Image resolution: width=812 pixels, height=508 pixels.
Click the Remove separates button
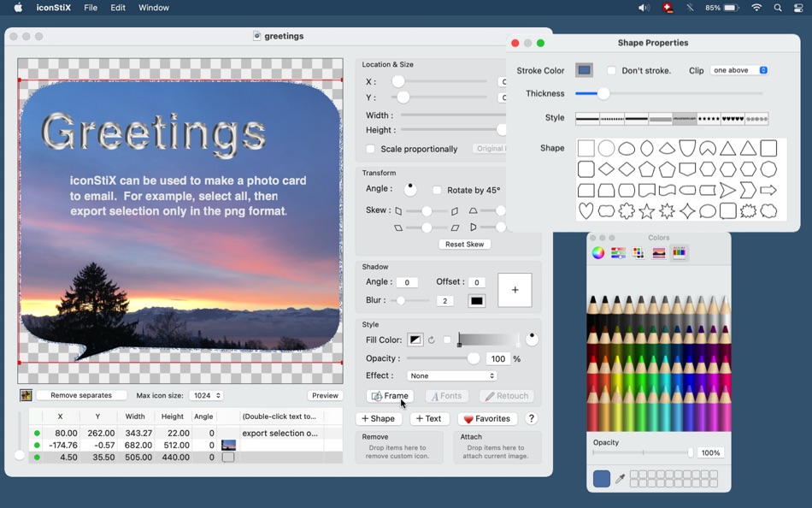(81, 395)
